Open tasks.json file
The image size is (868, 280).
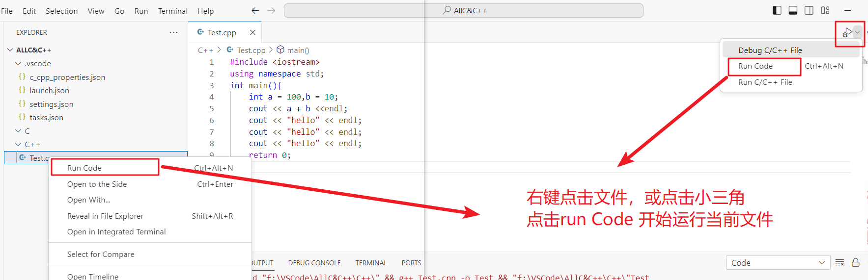click(x=46, y=118)
